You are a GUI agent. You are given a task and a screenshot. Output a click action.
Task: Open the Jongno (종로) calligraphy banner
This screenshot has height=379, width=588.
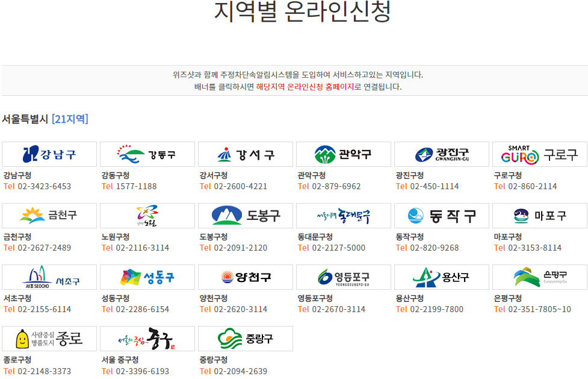[x=49, y=338]
